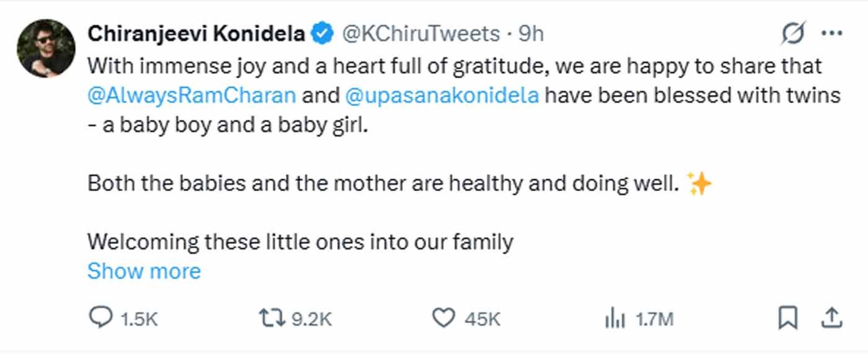Open the three-dot more options menu

coord(831,34)
